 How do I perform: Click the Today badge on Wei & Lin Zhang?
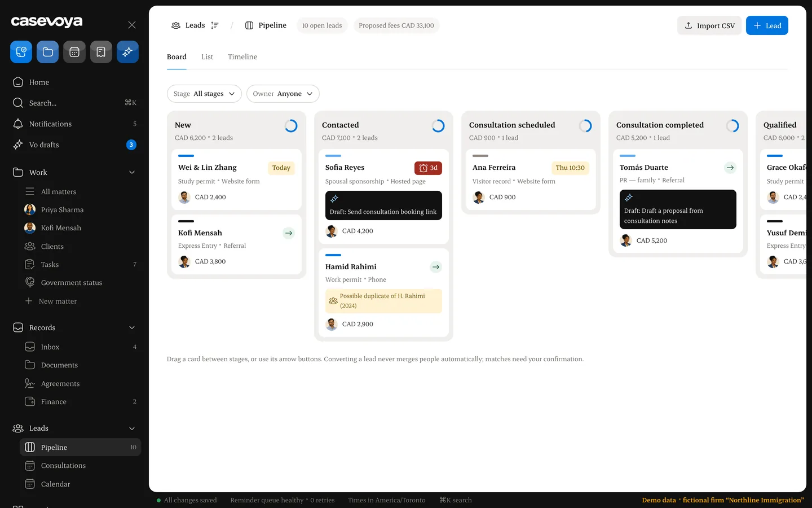pos(281,168)
